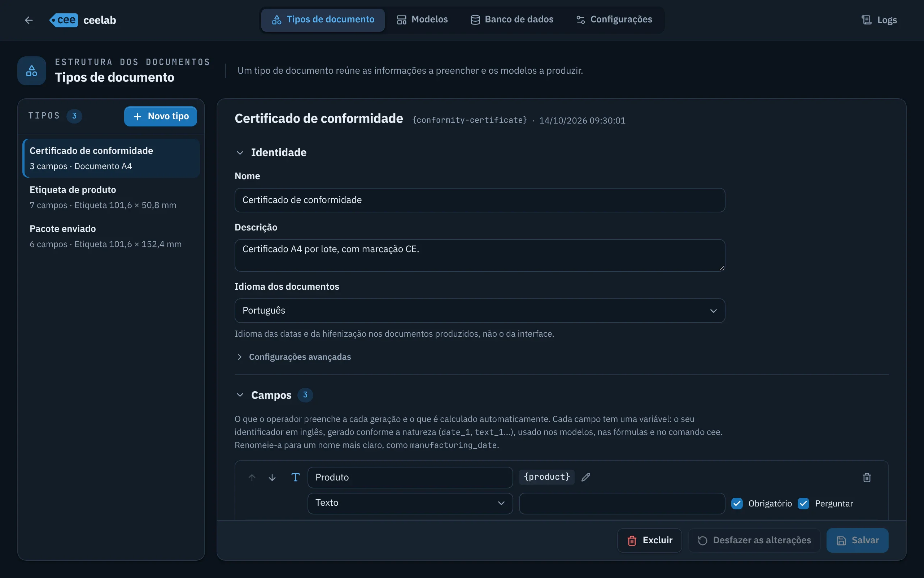This screenshot has height=578, width=924.
Task: Click the {product} variable tag
Action: 547,477
